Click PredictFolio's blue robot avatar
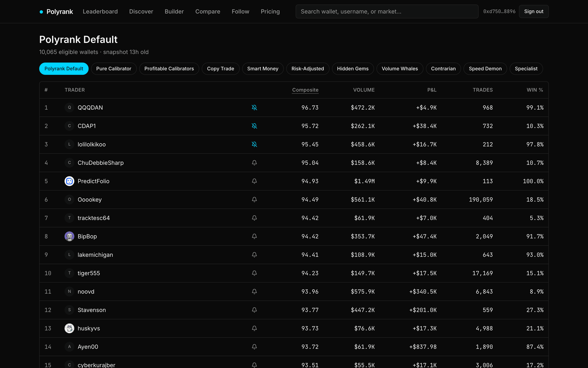588x368 pixels. [x=69, y=181]
